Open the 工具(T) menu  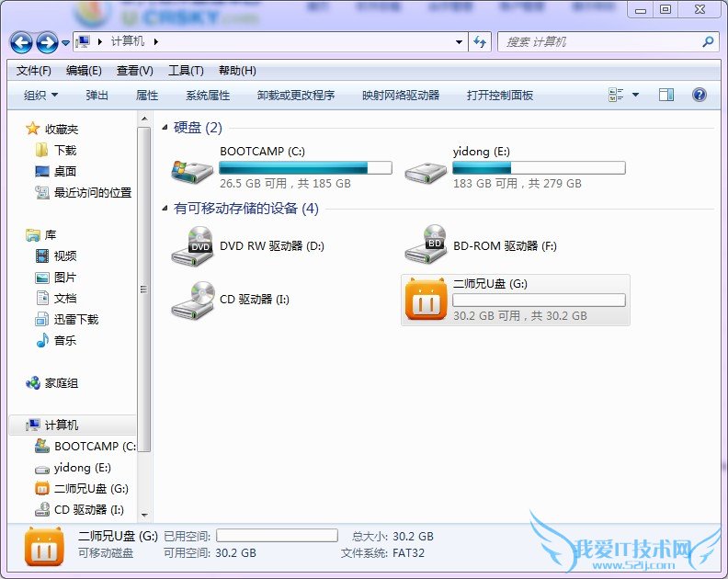point(186,71)
